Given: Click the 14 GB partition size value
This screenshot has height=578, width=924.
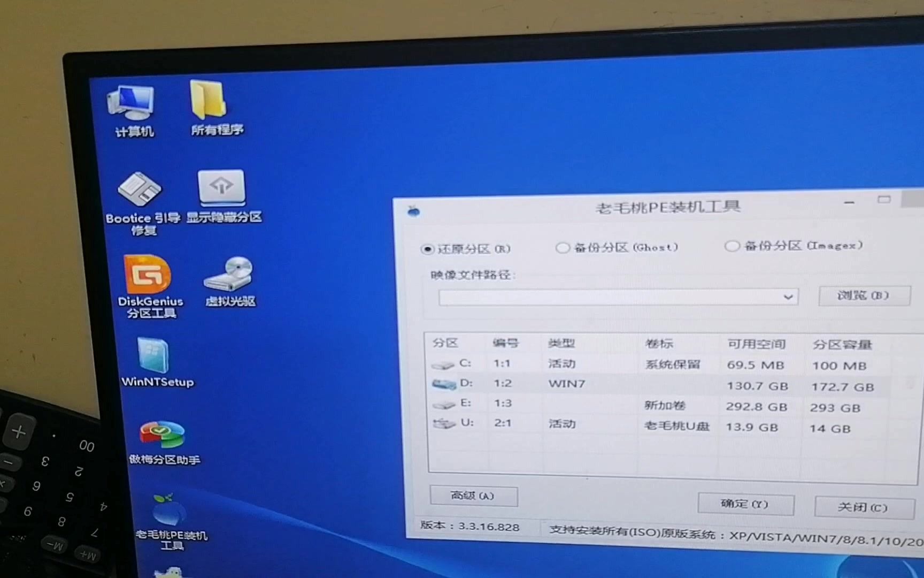Looking at the screenshot, I should 830,429.
